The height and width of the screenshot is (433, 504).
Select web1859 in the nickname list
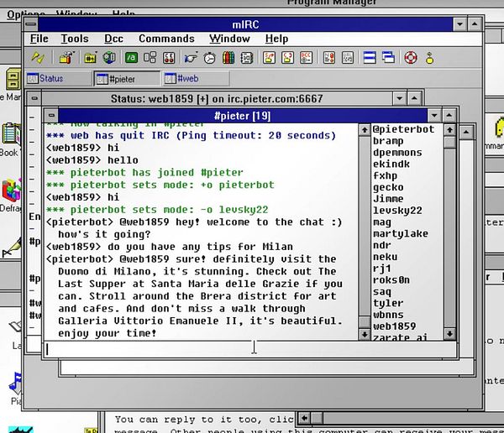pyautogui.click(x=394, y=326)
